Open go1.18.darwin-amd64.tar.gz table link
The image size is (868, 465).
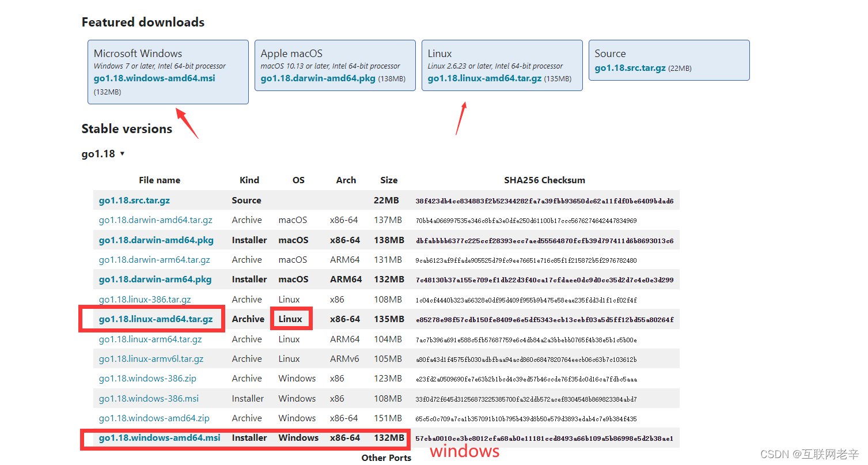[156, 220]
